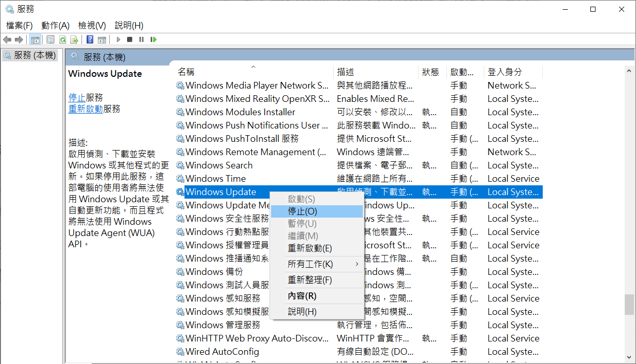Click the 停止 link in the description pane
This screenshot has height=364, width=636.
pyautogui.click(x=77, y=97)
